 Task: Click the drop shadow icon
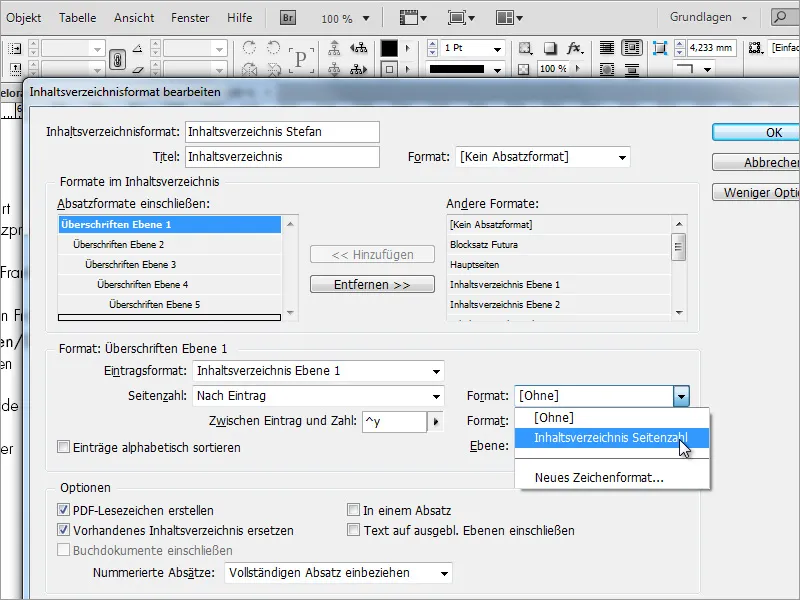point(549,48)
